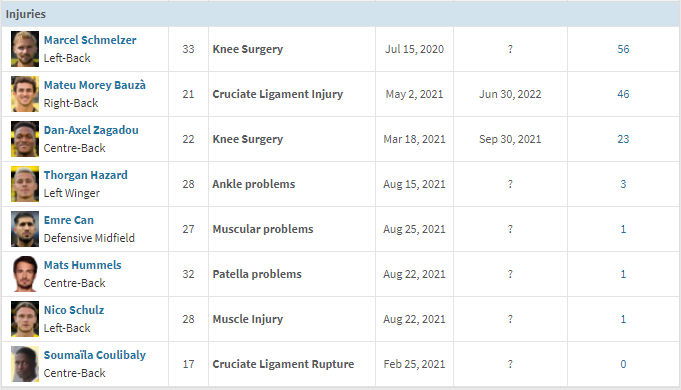
Task: Click Mats Hummels' portrait photo
Action: (25, 274)
